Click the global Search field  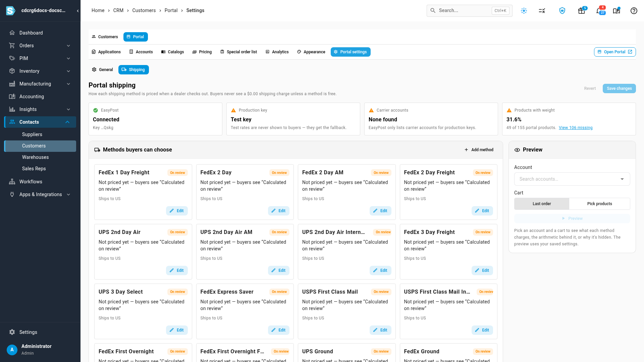(469, 10)
